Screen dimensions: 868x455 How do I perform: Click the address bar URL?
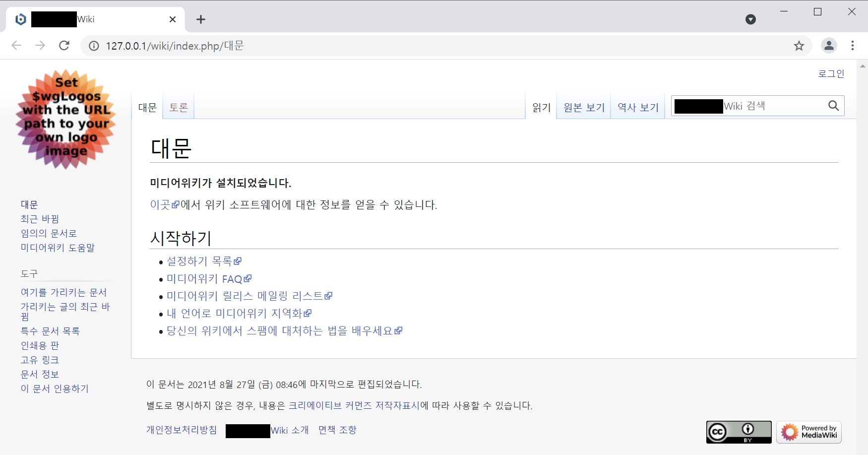[175, 46]
